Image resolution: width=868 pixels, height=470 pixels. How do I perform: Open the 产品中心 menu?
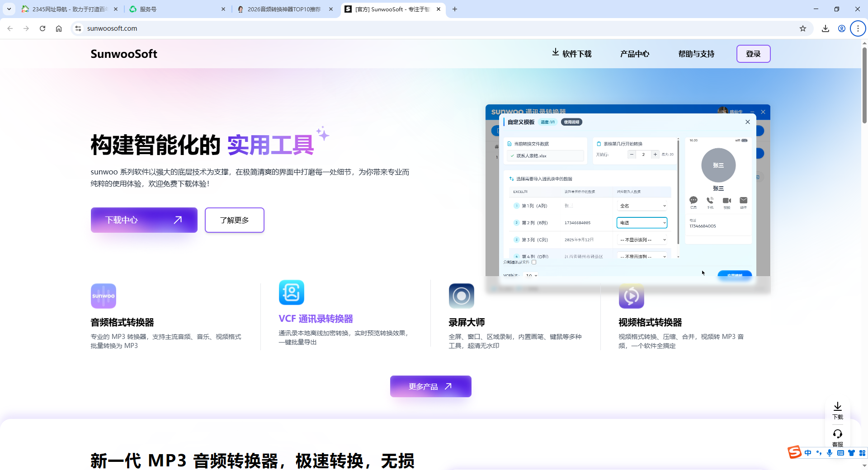(x=635, y=54)
